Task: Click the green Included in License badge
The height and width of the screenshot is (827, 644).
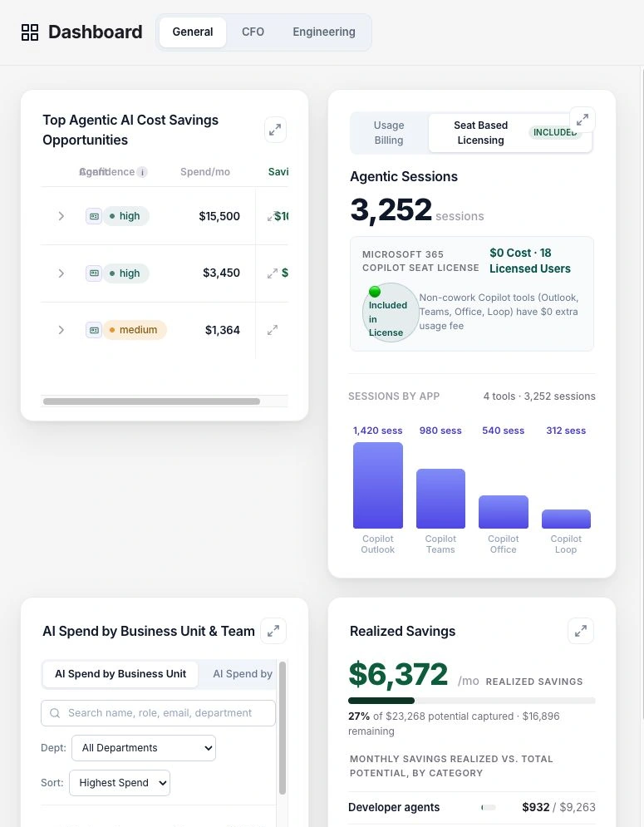Action: pos(391,313)
